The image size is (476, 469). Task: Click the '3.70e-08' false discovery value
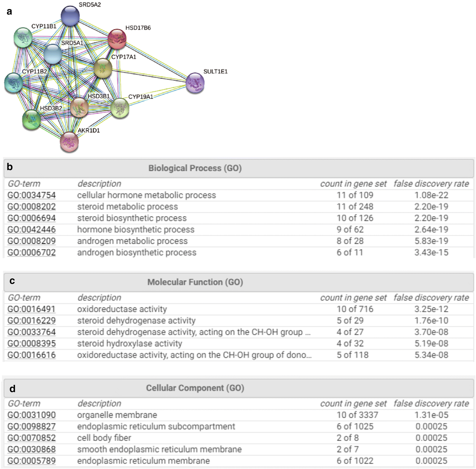(x=431, y=332)
